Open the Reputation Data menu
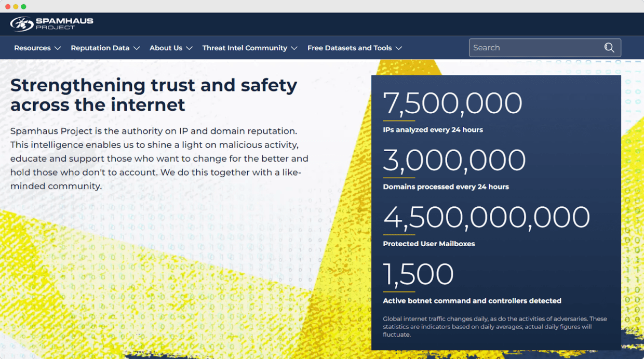Image resolution: width=644 pixels, height=359 pixels. pos(100,48)
